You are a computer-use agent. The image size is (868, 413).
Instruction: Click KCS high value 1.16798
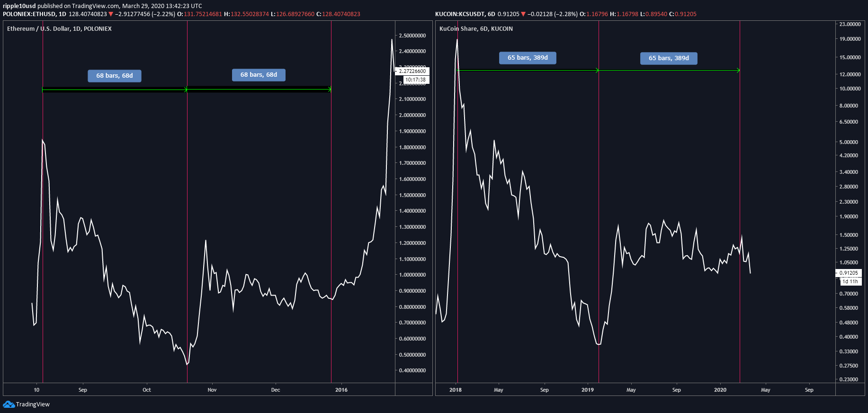(627, 14)
